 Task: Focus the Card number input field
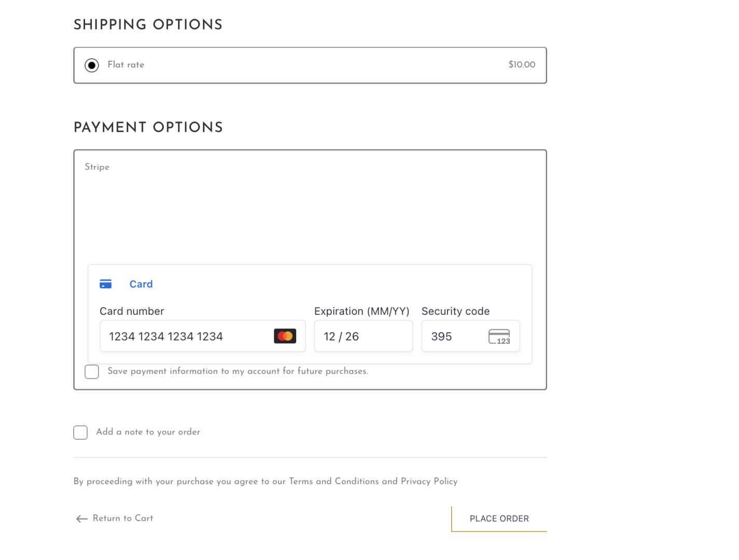[x=187, y=337]
